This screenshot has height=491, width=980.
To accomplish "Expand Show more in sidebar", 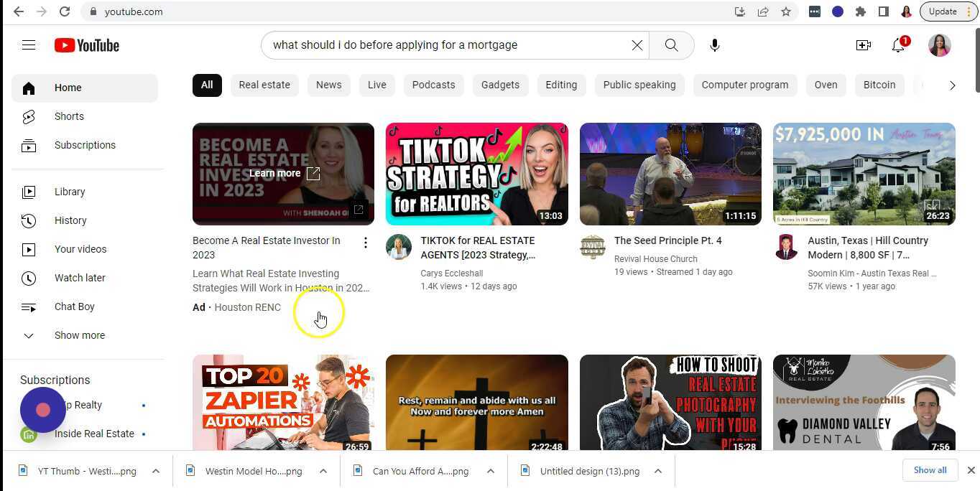I will click(79, 335).
